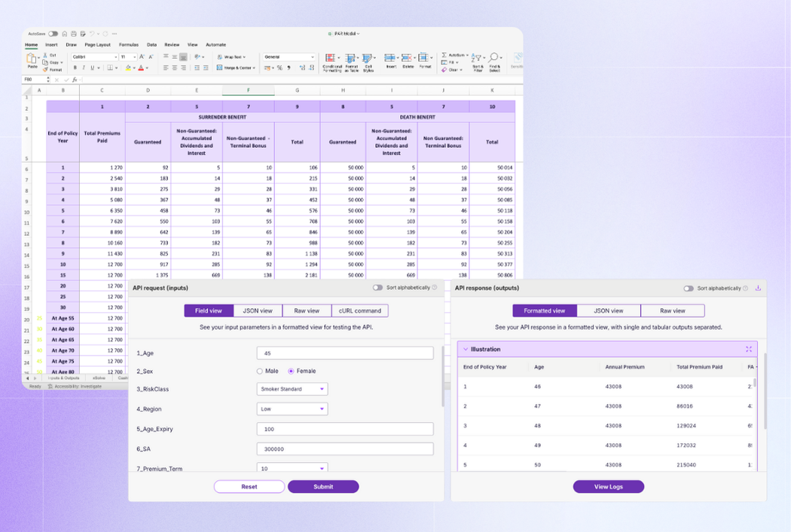The width and height of the screenshot is (791, 532).
Task: Open the 3_RiskClass dropdown
Action: point(292,390)
